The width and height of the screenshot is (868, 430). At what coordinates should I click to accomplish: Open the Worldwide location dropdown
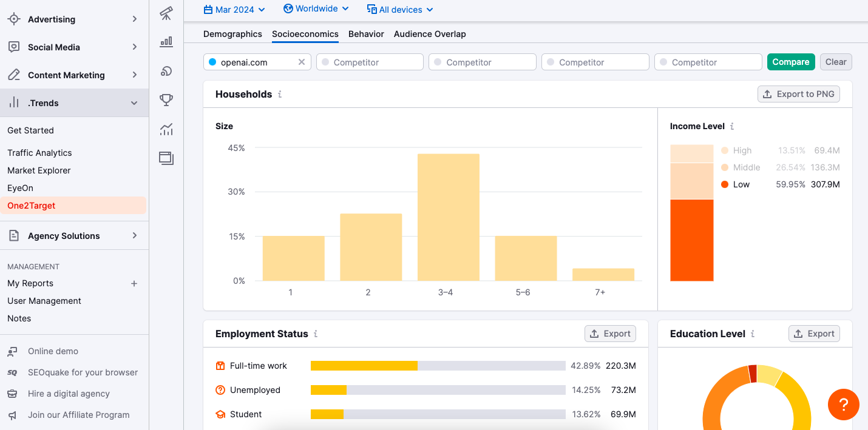point(316,9)
